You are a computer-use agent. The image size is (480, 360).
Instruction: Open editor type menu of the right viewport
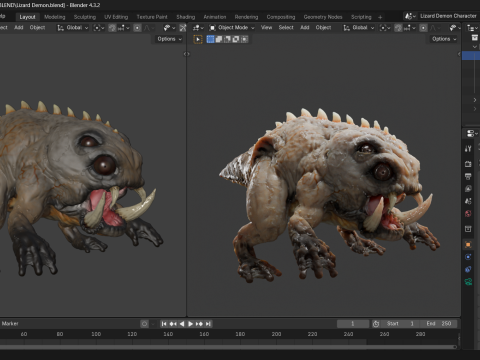tap(198, 28)
